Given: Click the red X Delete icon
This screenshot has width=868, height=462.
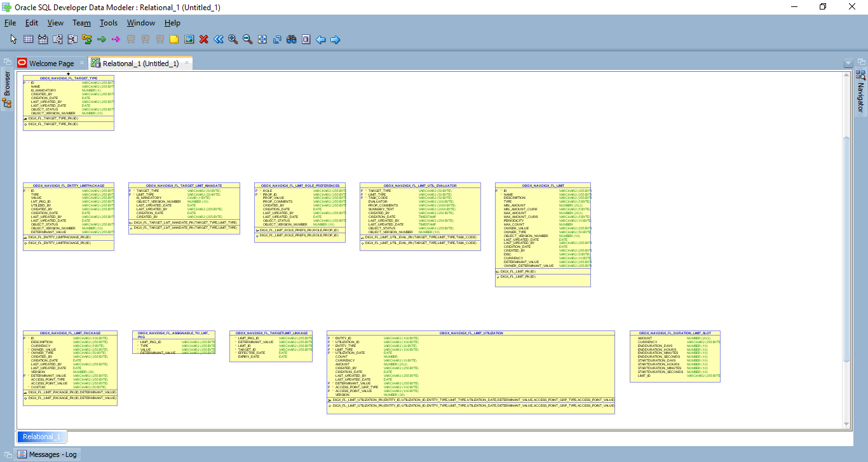Looking at the screenshot, I should point(204,39).
